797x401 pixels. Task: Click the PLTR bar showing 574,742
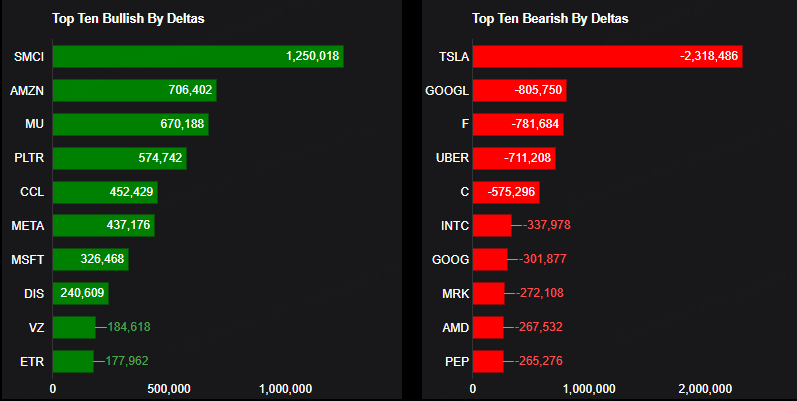[119, 158]
